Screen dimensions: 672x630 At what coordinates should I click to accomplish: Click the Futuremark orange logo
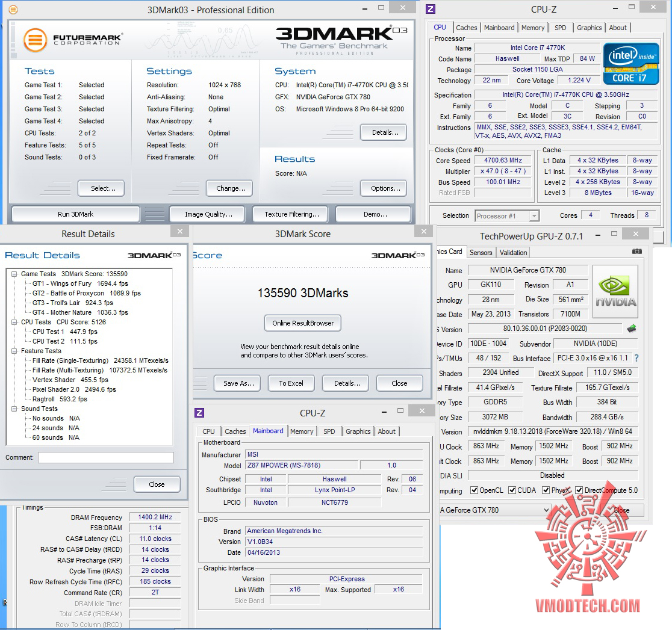click(35, 40)
